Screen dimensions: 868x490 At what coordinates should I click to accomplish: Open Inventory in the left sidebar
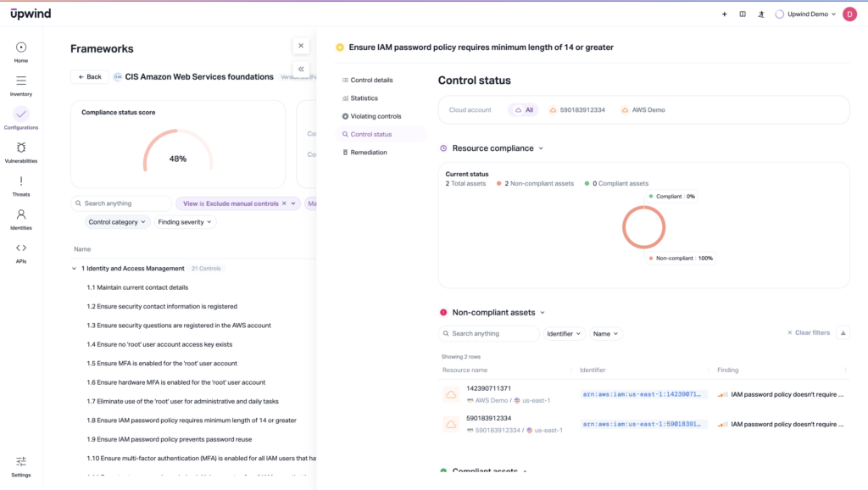click(21, 86)
